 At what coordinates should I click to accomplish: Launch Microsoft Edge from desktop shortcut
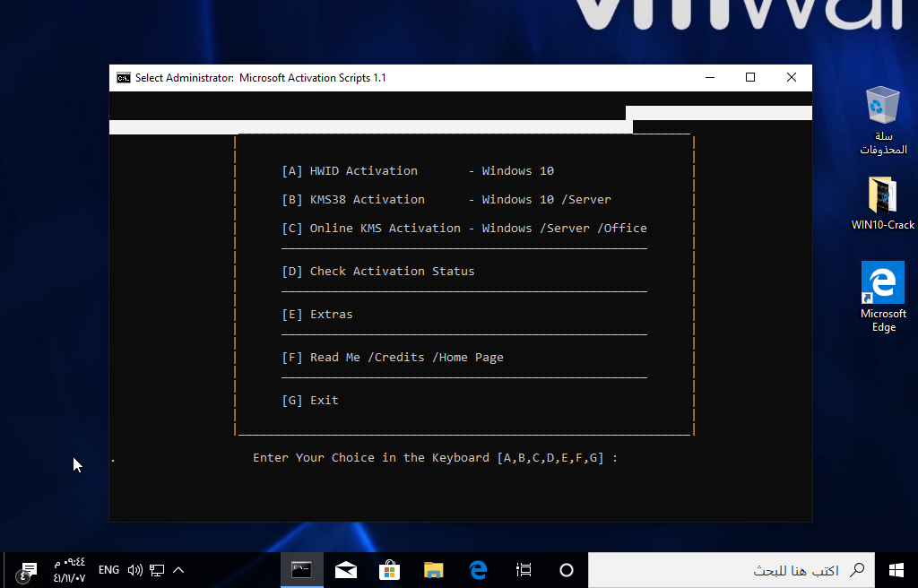point(883,297)
